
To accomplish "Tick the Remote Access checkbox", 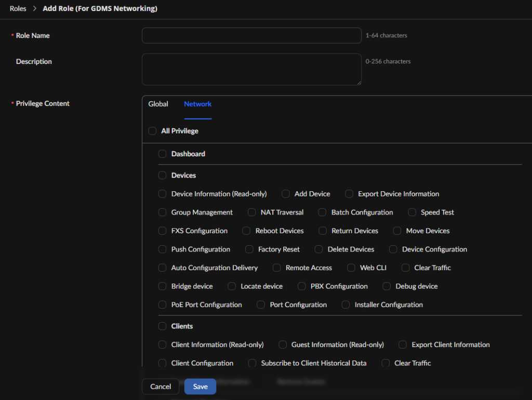I will pyautogui.click(x=277, y=268).
